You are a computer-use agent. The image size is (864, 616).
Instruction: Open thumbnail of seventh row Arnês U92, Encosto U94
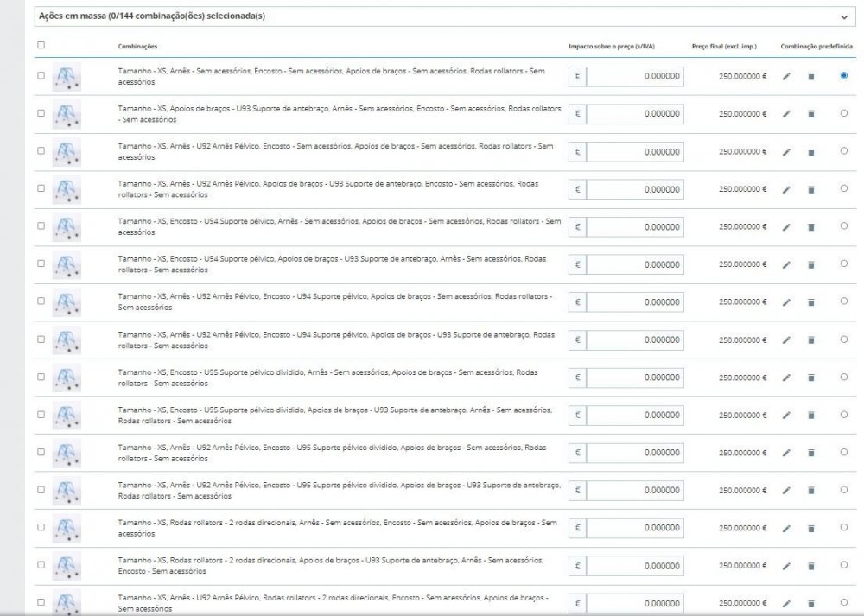click(x=67, y=302)
